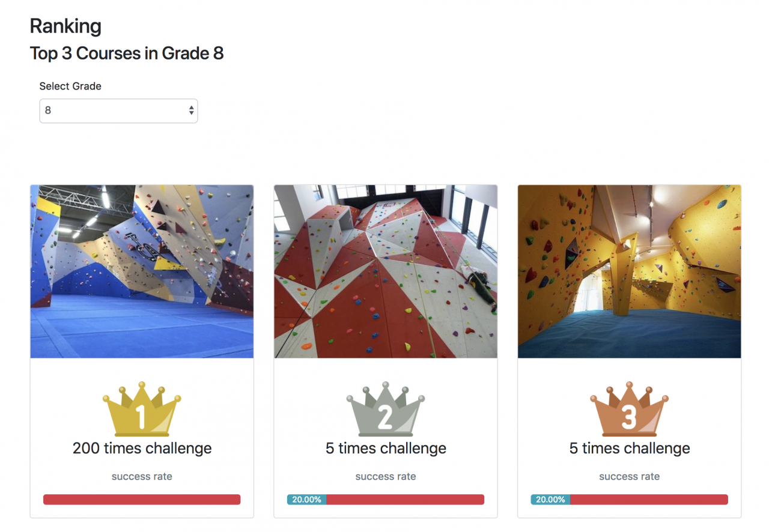Click the '200 times challenge' title
The image size is (769, 532).
point(142,449)
